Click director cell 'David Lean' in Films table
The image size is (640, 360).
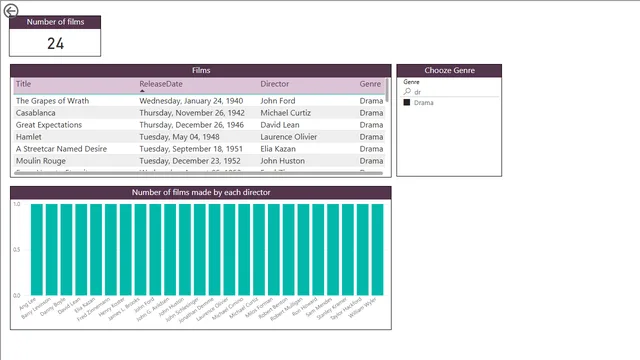280,124
